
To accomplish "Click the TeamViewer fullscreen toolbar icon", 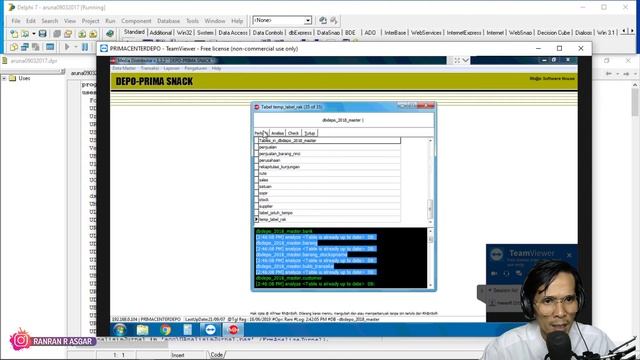I will click(457, 60).
